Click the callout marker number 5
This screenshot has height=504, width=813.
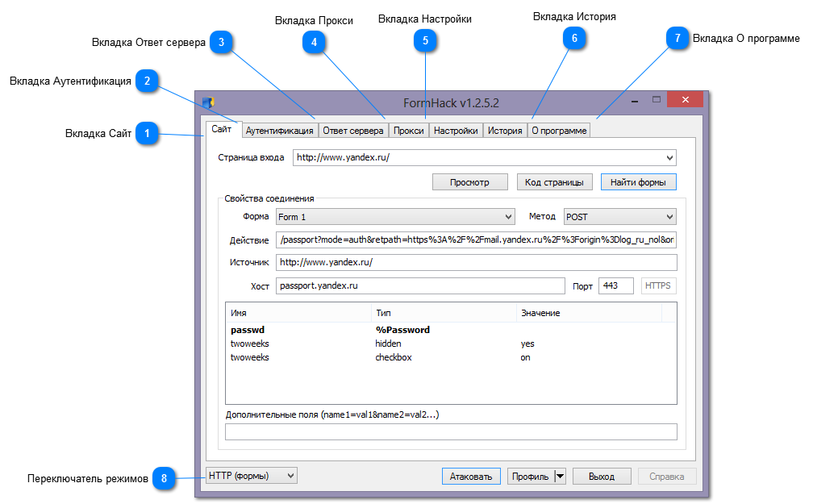[x=425, y=40]
